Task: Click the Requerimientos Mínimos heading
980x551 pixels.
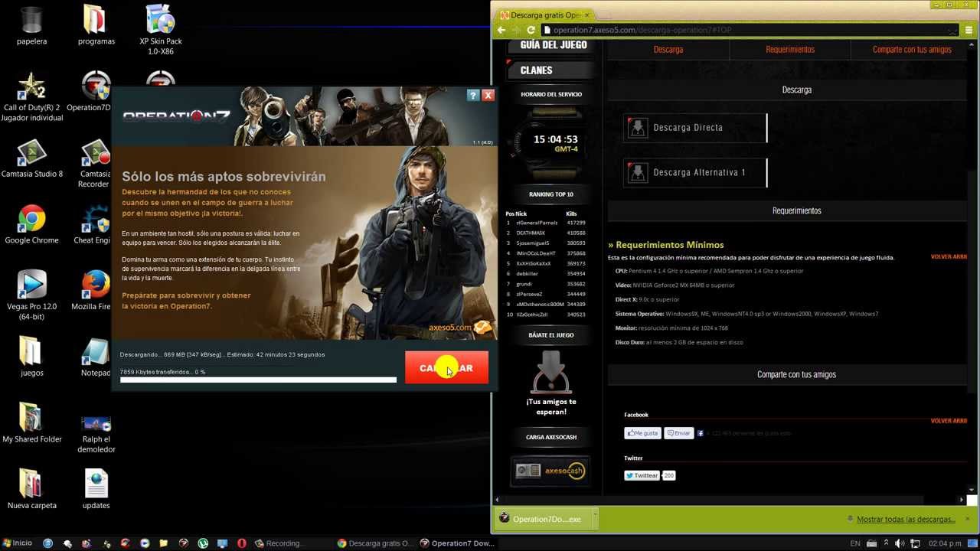Action: 666,245
